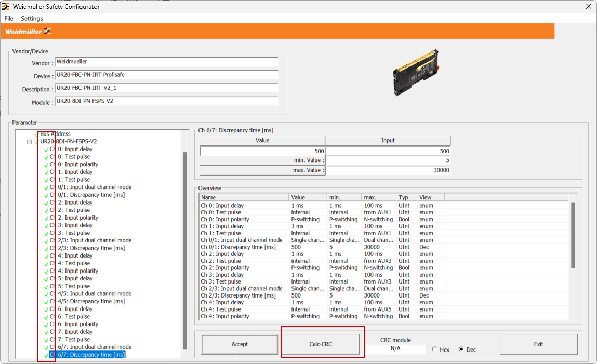
Task: Click the View column header in Overview
Action: [x=430, y=197]
